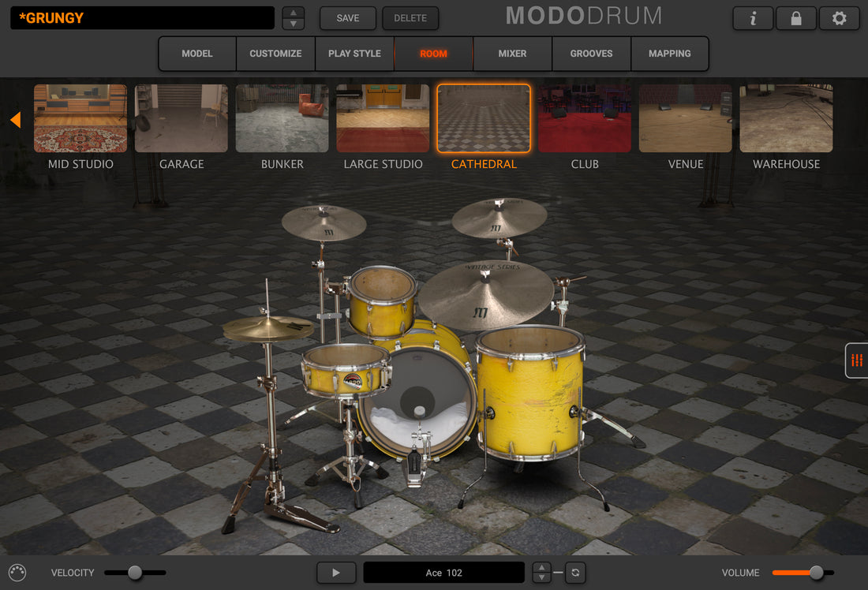Choose the VENUE room thumbnail
The width and height of the screenshot is (868, 590).
tap(685, 118)
